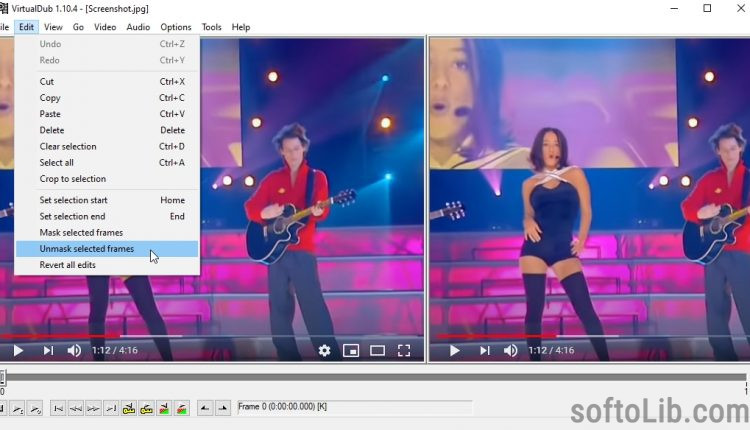Open the Tools menu
750x430 pixels.
[x=211, y=27]
